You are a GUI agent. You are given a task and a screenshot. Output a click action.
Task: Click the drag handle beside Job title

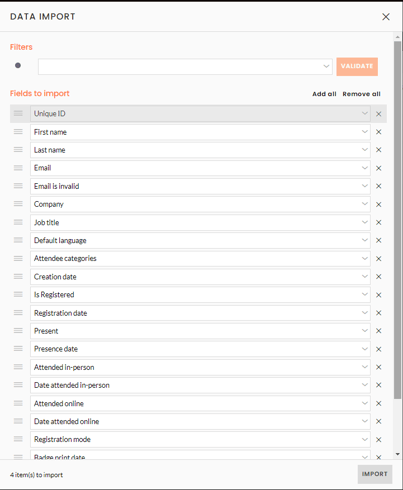point(18,222)
